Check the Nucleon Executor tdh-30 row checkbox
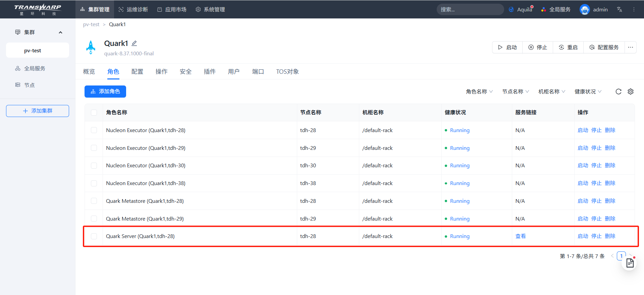This screenshot has width=644, height=295. 94,166
